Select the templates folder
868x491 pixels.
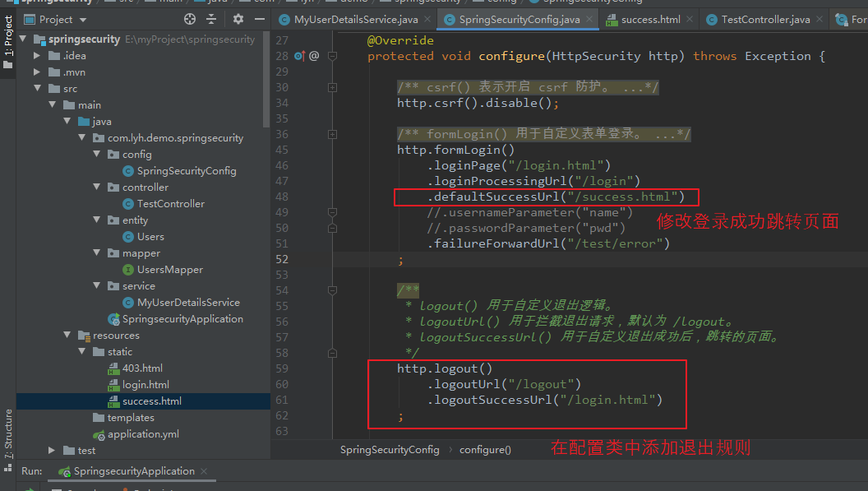pyautogui.click(x=131, y=418)
